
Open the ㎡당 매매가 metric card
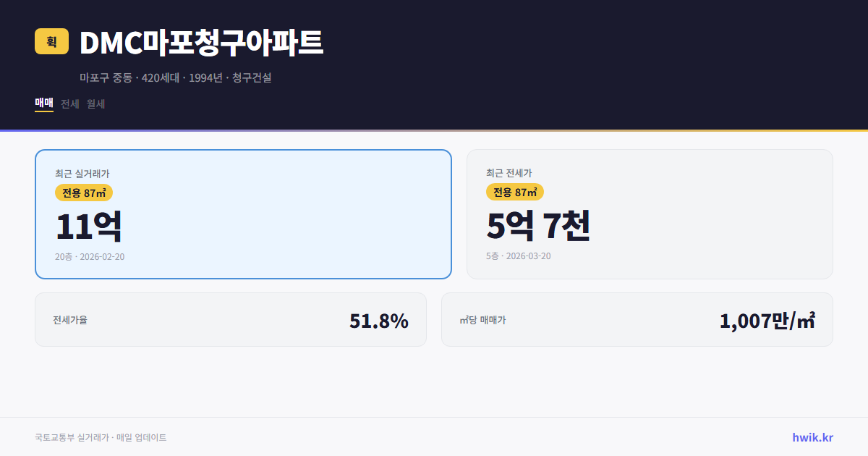[x=637, y=319]
